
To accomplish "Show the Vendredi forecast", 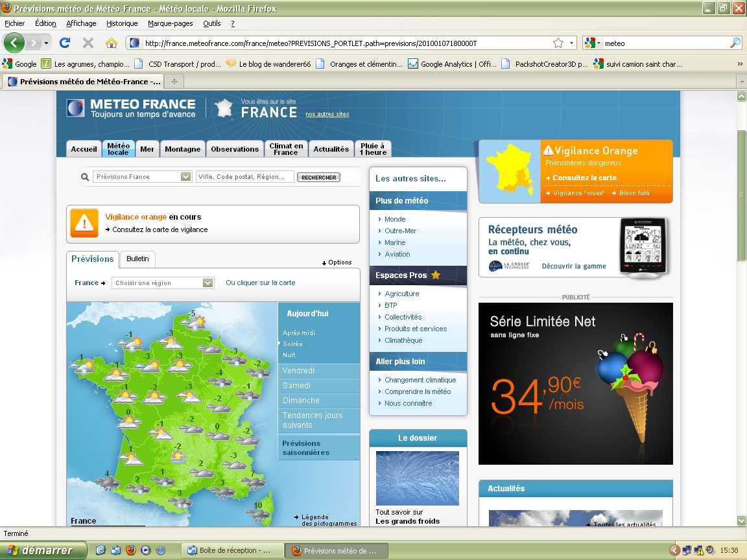I will (319, 371).
